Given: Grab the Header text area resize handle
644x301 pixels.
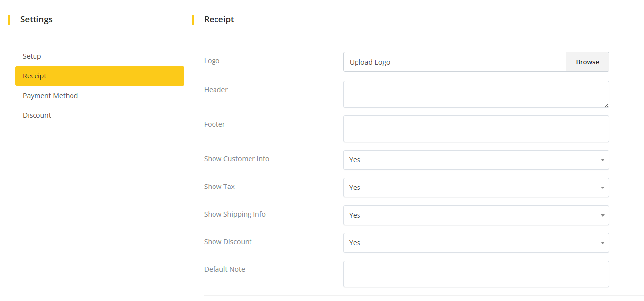Looking at the screenshot, I should [607, 105].
